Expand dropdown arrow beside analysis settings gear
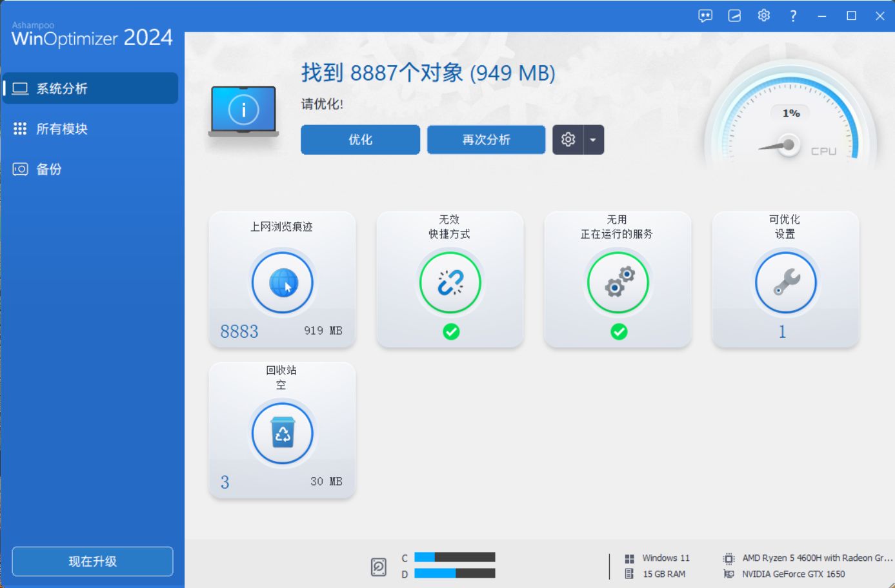Viewport: 895px width, 588px height. coord(594,140)
